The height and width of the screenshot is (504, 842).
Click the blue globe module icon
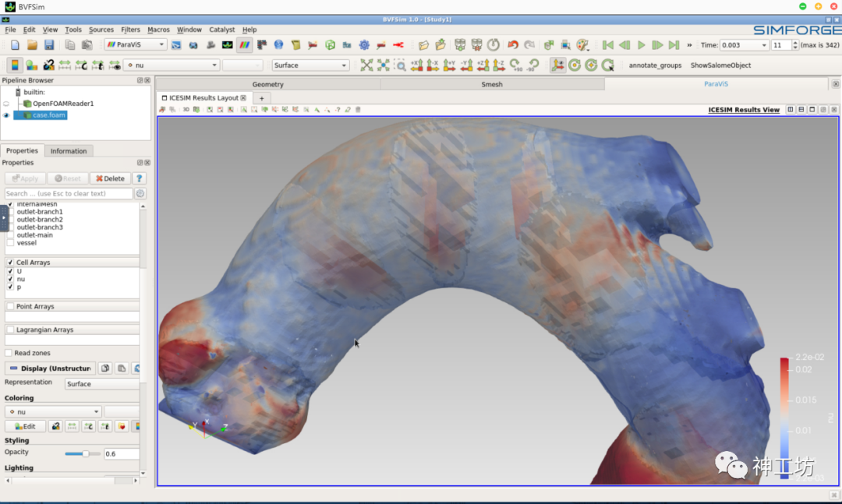click(x=278, y=45)
